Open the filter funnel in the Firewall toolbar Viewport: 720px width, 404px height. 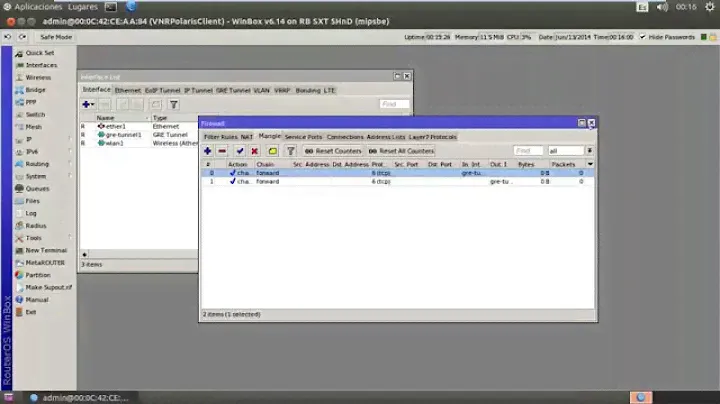pyautogui.click(x=291, y=150)
